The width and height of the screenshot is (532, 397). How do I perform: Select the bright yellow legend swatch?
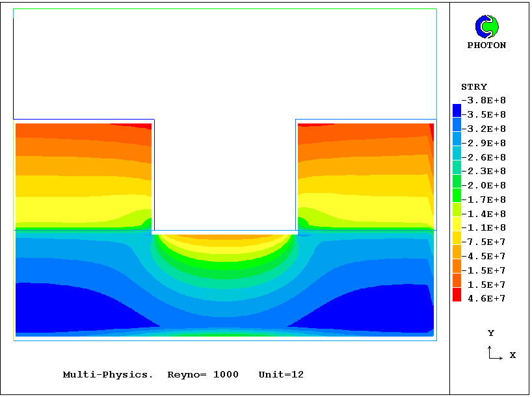pyautogui.click(x=457, y=224)
